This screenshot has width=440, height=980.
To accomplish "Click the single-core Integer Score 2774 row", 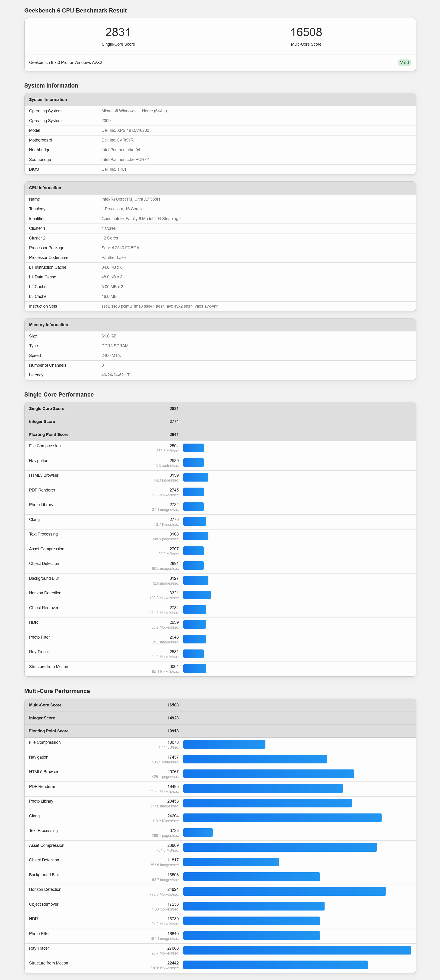I will 220,422.
